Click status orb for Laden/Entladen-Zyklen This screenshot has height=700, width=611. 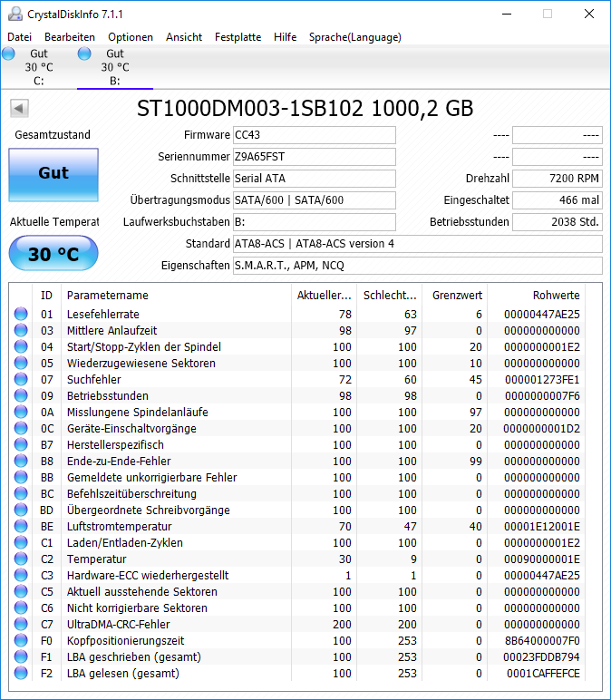(x=21, y=542)
